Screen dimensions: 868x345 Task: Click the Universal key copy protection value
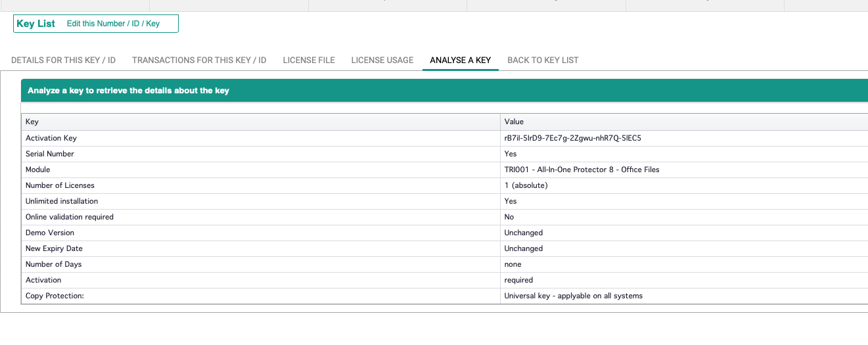click(x=573, y=296)
